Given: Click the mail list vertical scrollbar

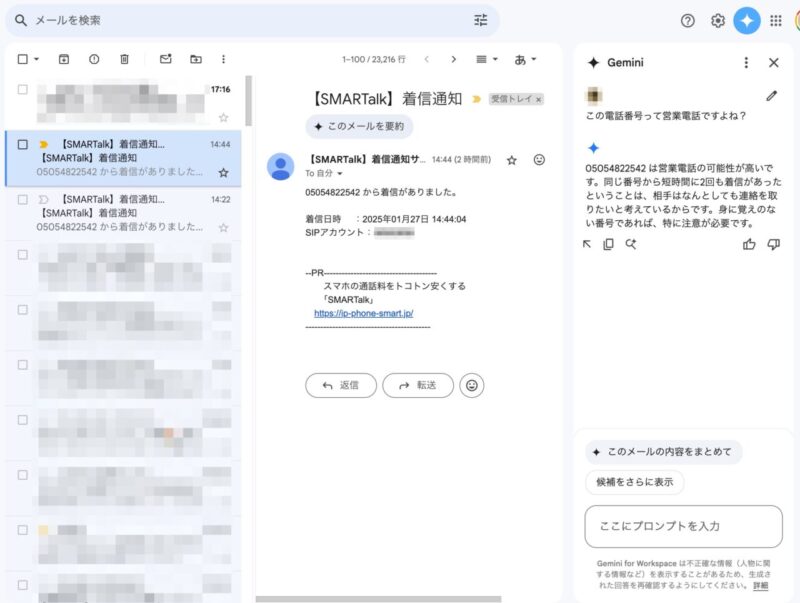Looking at the screenshot, I should click(x=248, y=101).
